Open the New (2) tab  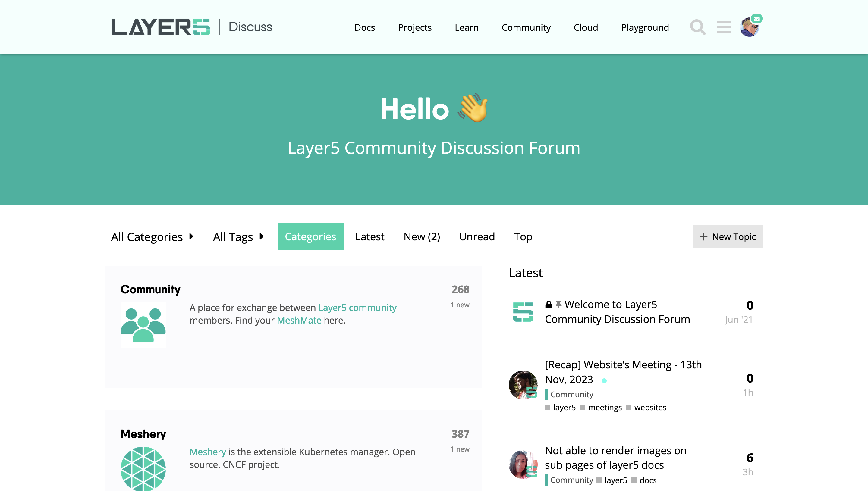coord(422,236)
